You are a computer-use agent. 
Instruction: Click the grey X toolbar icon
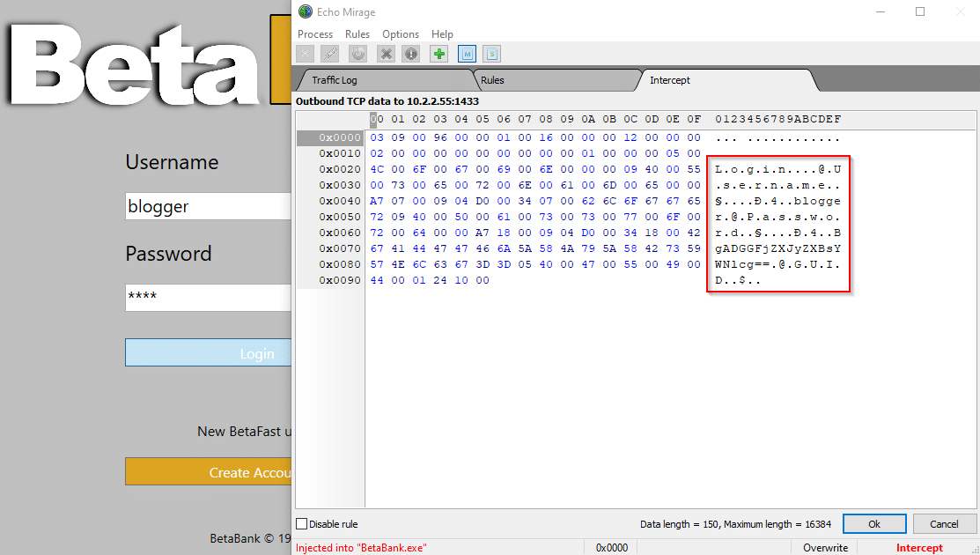point(386,54)
